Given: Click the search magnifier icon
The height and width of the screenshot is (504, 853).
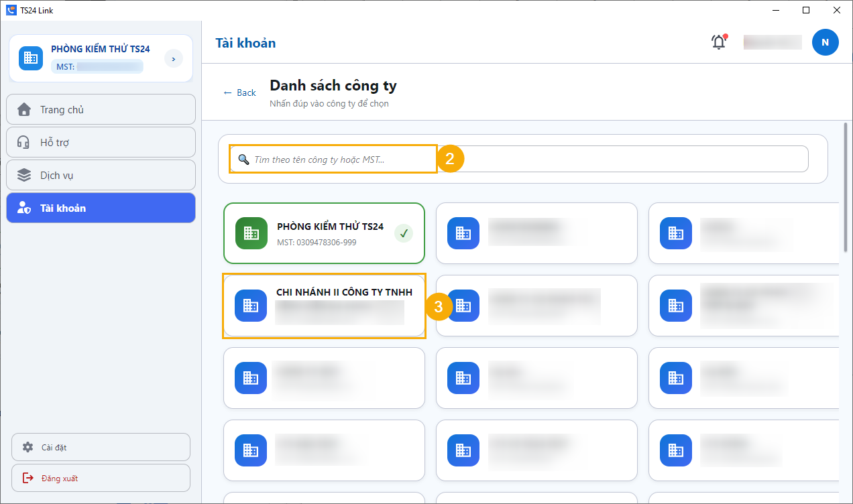Looking at the screenshot, I should (243, 160).
